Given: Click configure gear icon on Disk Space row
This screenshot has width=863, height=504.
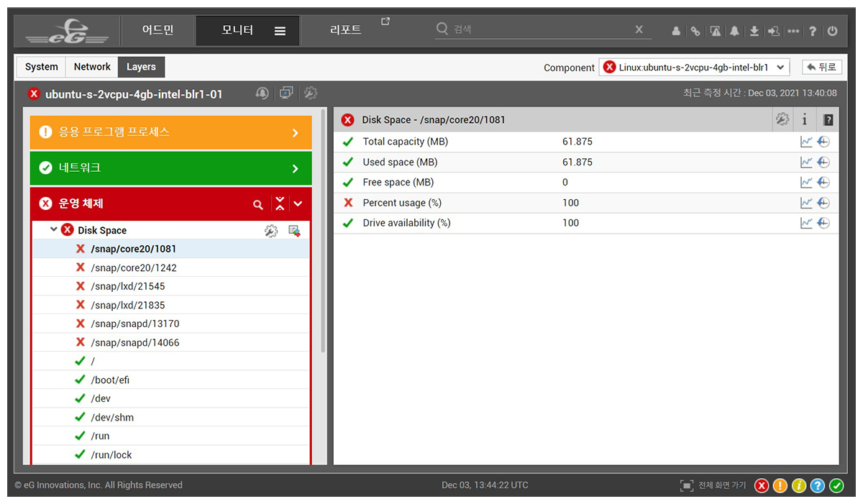Looking at the screenshot, I should click(x=271, y=231).
